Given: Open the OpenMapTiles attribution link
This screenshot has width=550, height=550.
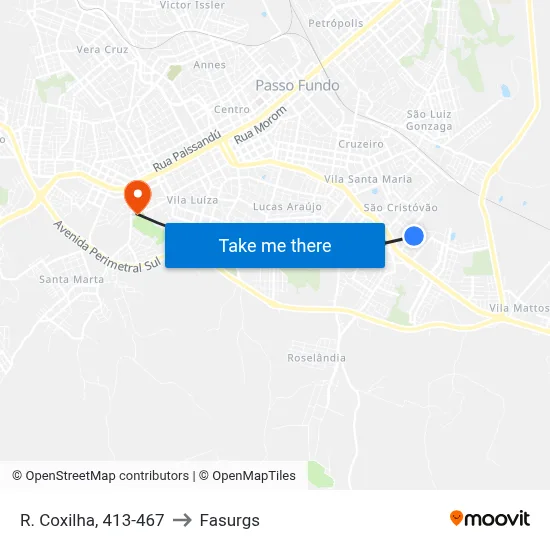Looking at the screenshot, I should point(247,476).
